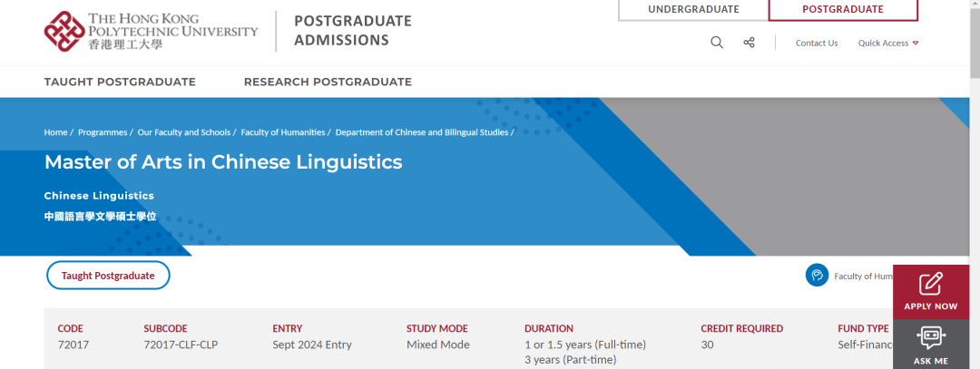Click the Postgraduate Admissions heading

pos(352,31)
